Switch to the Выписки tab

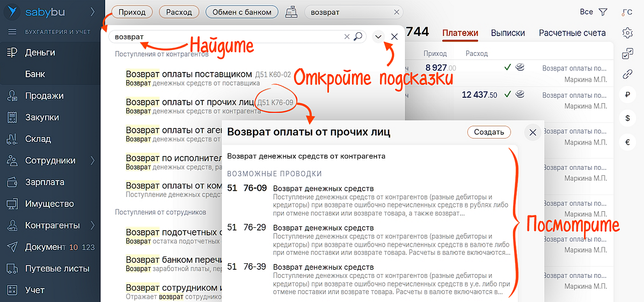click(x=508, y=33)
